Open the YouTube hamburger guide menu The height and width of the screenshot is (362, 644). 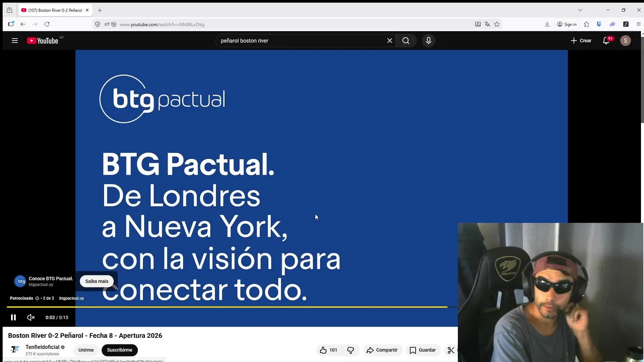point(15,41)
